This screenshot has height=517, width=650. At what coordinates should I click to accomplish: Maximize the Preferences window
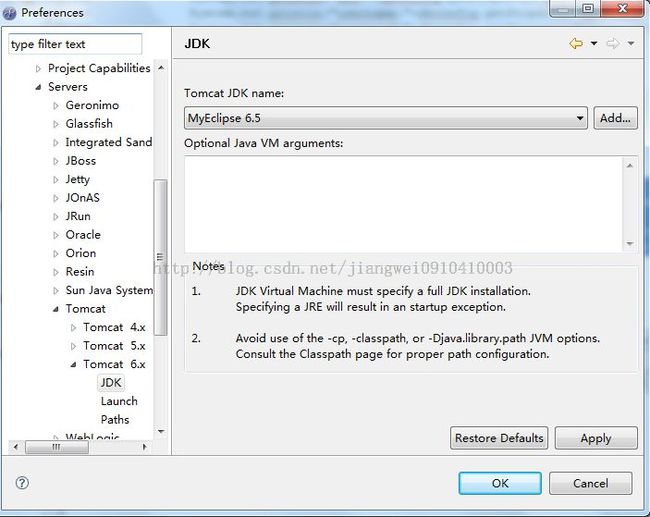(588, 8)
